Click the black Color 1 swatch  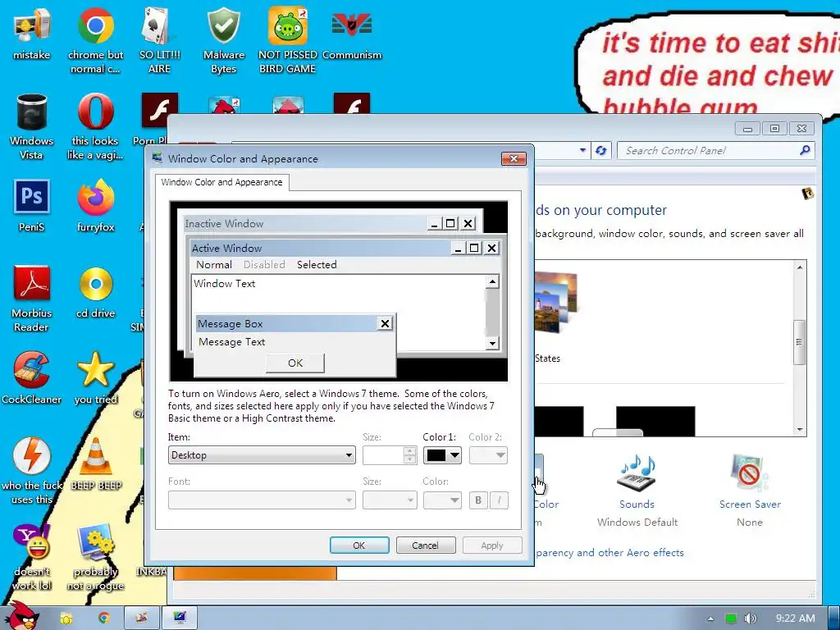pyautogui.click(x=436, y=455)
